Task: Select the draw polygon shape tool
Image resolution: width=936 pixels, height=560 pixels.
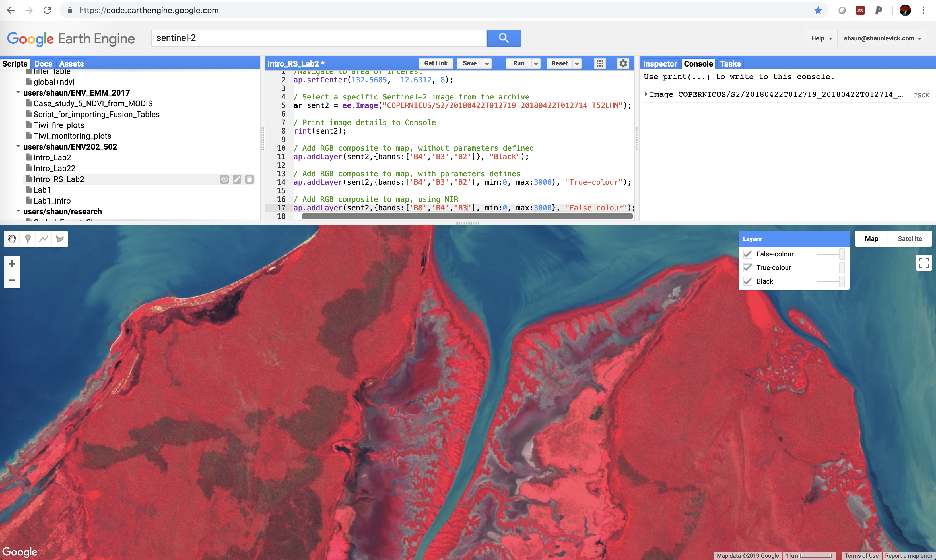Action: [x=60, y=239]
